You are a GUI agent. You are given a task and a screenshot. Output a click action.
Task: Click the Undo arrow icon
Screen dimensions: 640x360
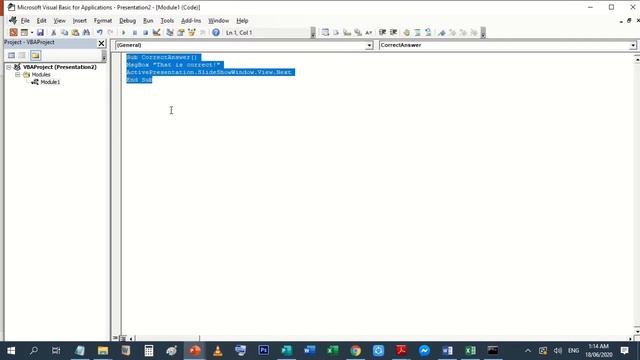(99, 32)
